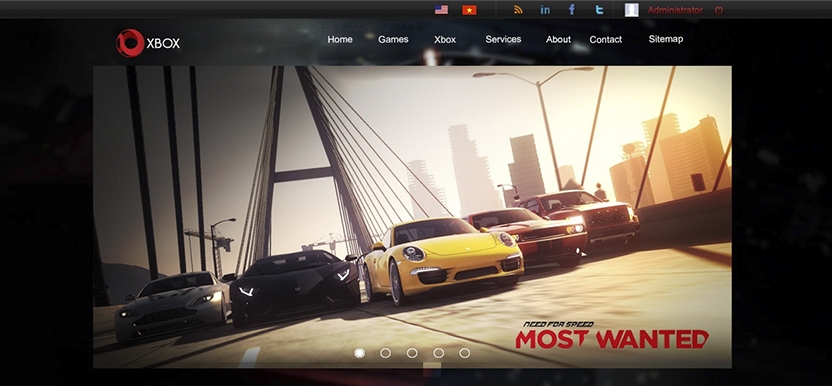Select the second slide indicator dot
The height and width of the screenshot is (386, 832).
point(386,353)
